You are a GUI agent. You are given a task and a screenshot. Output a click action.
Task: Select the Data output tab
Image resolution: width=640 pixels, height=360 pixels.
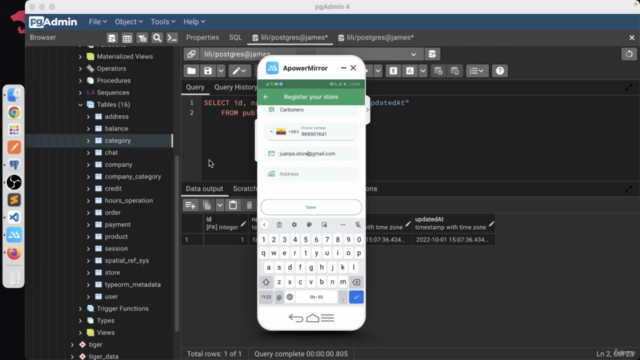(204, 189)
